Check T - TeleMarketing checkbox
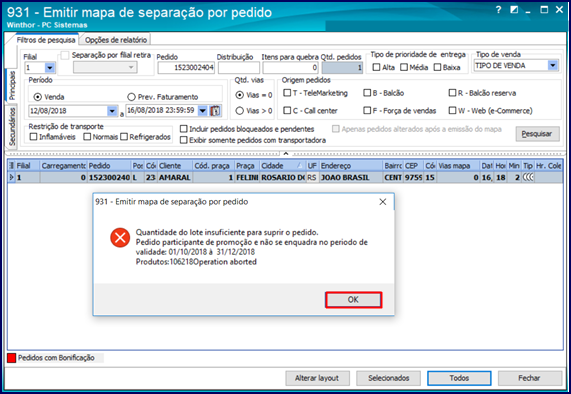 (x=287, y=93)
